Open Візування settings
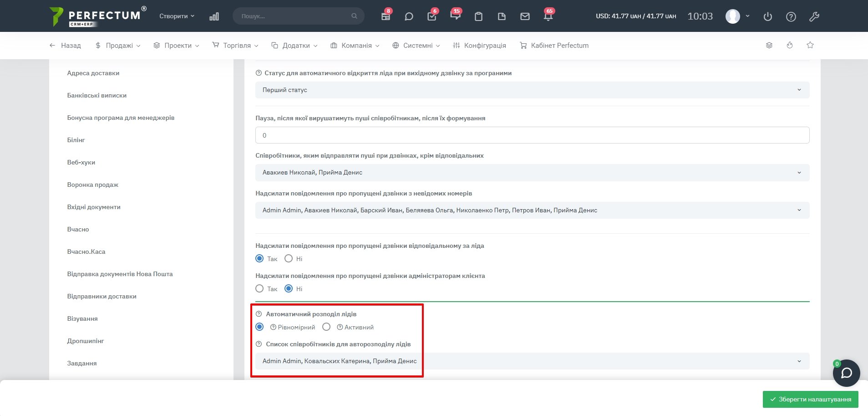The image size is (868, 416). 82,318
